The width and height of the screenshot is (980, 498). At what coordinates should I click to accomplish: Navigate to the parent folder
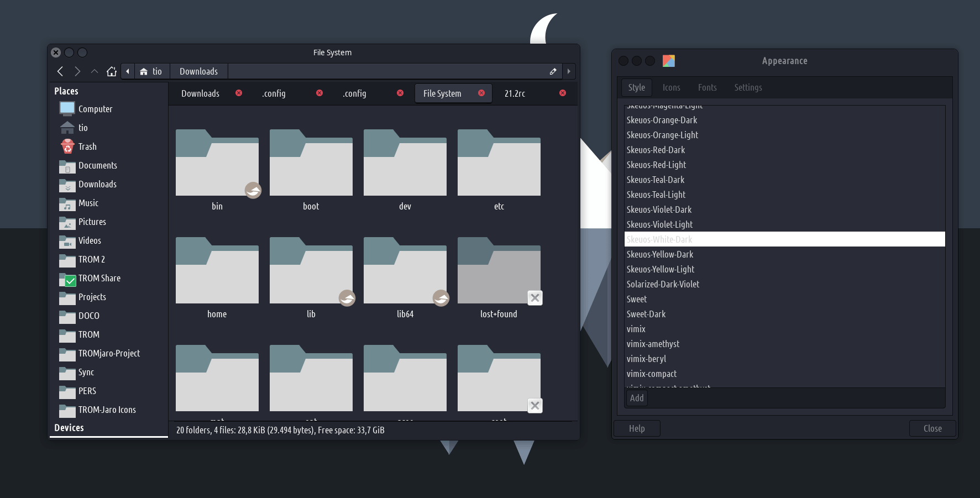[x=95, y=71]
